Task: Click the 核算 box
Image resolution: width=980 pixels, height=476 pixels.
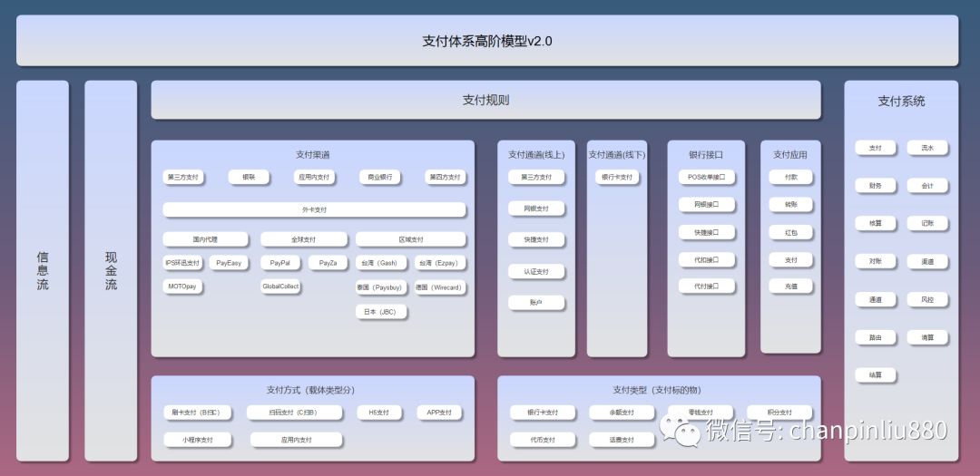Action: pyautogui.click(x=875, y=223)
